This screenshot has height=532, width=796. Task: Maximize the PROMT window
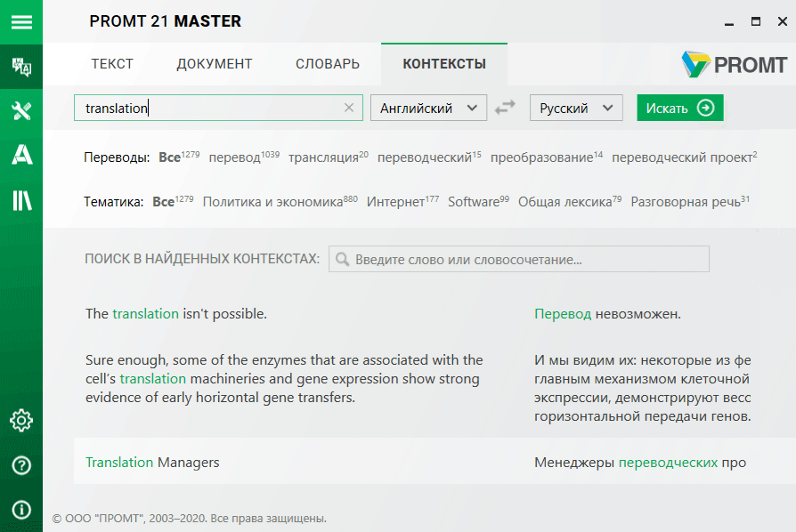(756, 21)
